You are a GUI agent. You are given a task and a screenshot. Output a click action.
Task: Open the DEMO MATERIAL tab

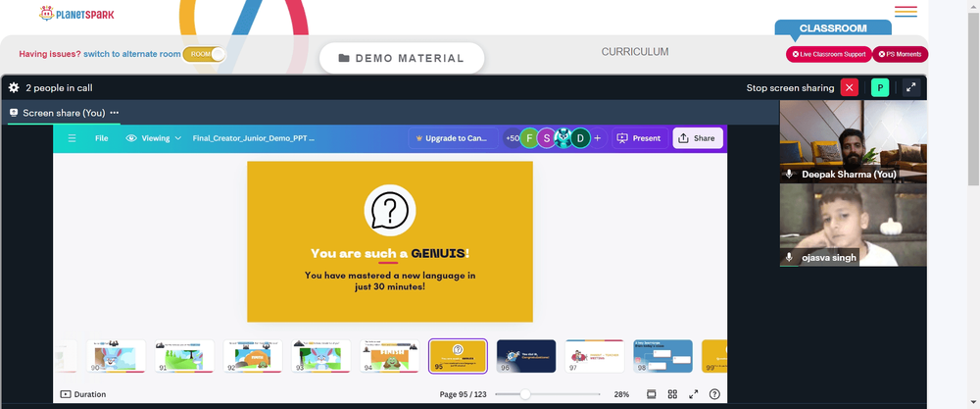click(402, 58)
